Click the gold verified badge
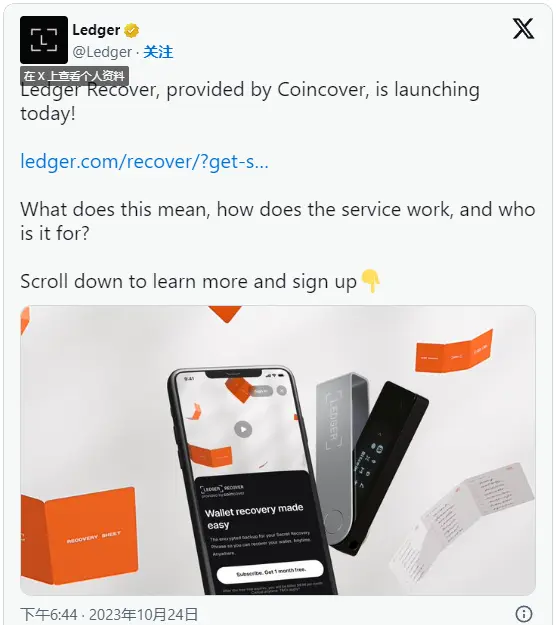The width and height of the screenshot is (556, 625). (x=132, y=31)
